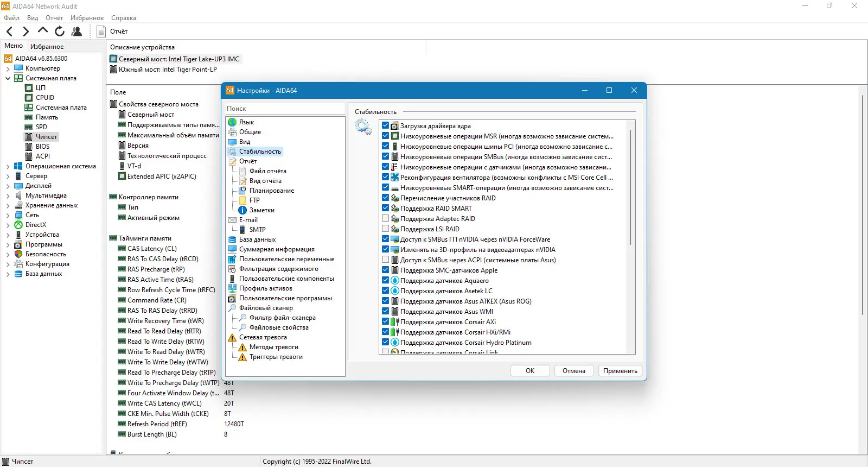Select Файл отчёта in the settings tree
Screen dimensions: 868x467
pyautogui.click(x=268, y=171)
